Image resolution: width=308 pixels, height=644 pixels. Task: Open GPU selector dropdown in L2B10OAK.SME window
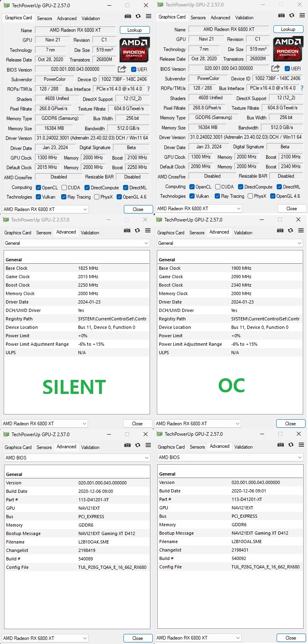click(x=45, y=638)
